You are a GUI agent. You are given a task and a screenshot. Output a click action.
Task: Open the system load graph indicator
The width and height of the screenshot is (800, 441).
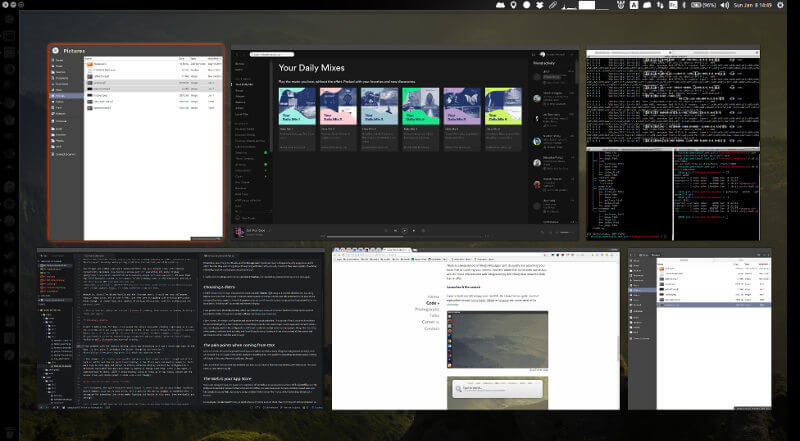click(586, 5)
